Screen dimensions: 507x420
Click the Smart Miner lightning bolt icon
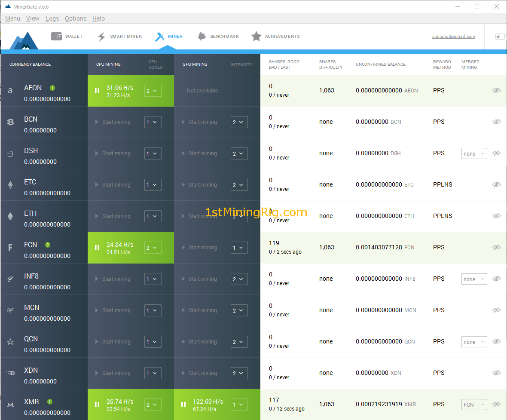pos(101,37)
